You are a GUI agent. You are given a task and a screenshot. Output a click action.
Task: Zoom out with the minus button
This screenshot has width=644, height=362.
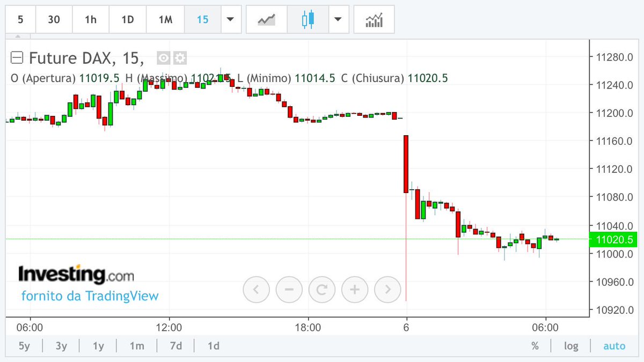point(289,290)
